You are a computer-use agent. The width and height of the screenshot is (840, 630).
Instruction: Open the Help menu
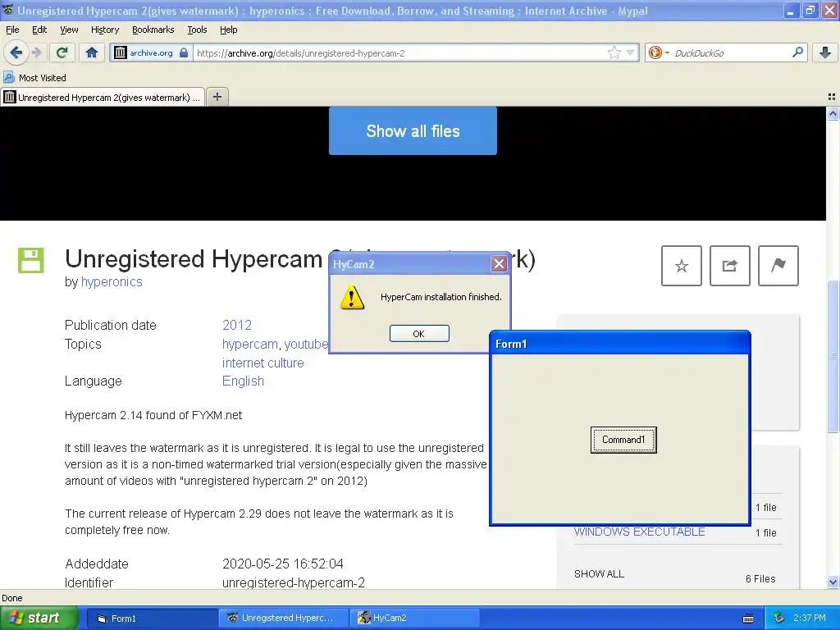pos(228,30)
